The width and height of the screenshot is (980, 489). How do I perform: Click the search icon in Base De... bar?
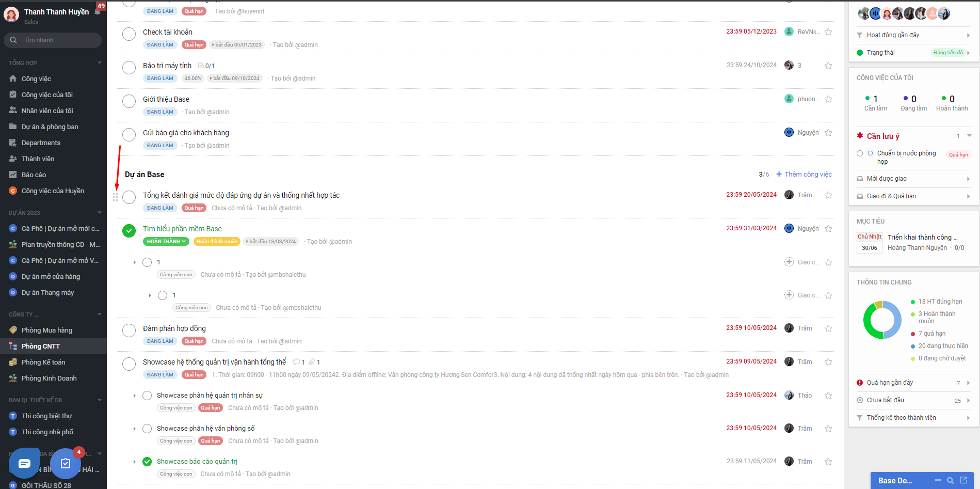(x=950, y=480)
